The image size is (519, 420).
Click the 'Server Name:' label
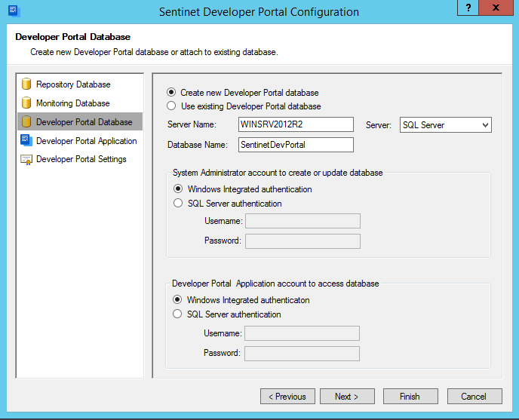click(192, 124)
